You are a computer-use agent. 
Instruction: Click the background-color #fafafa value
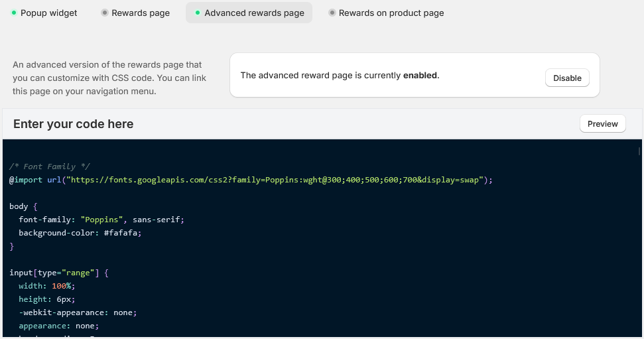click(x=123, y=233)
